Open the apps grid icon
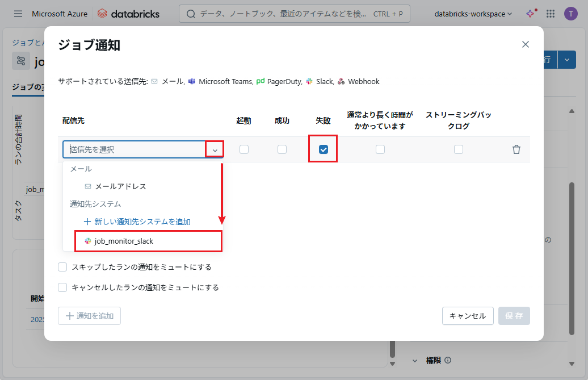The width and height of the screenshot is (588, 380). (x=550, y=14)
